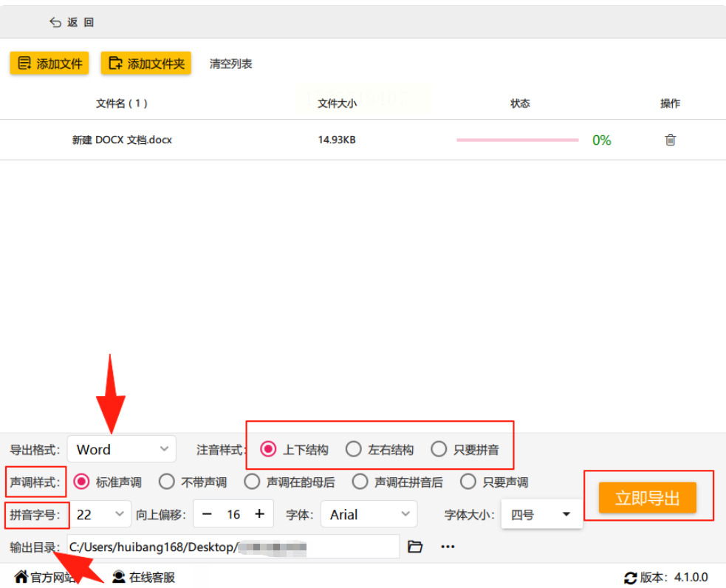Select the 只要拼音 radio option
This screenshot has width=726, height=588.
pos(439,449)
